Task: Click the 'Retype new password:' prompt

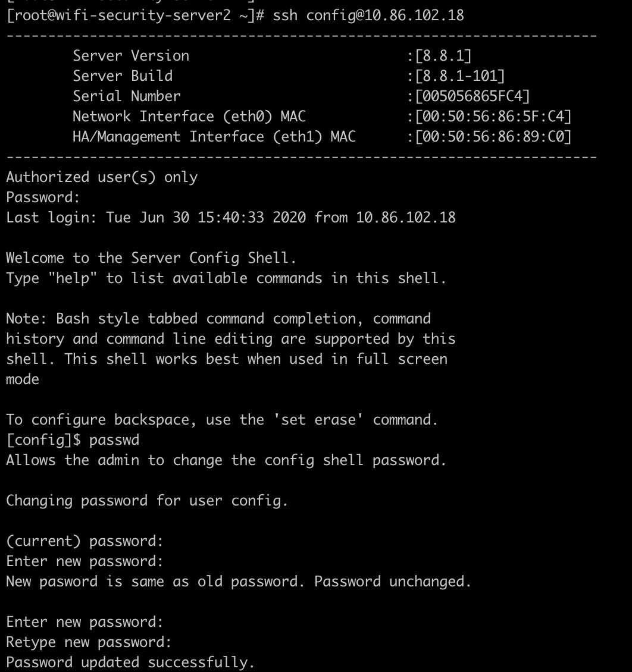Action: [89, 642]
